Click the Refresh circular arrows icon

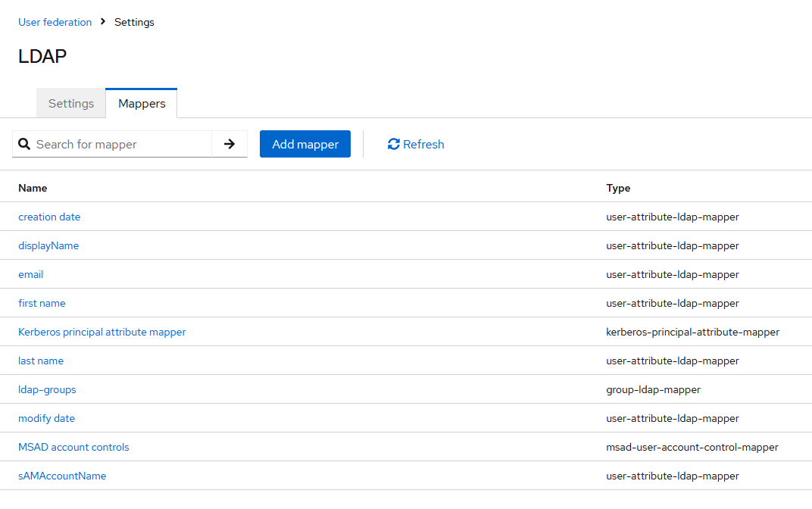tap(393, 144)
